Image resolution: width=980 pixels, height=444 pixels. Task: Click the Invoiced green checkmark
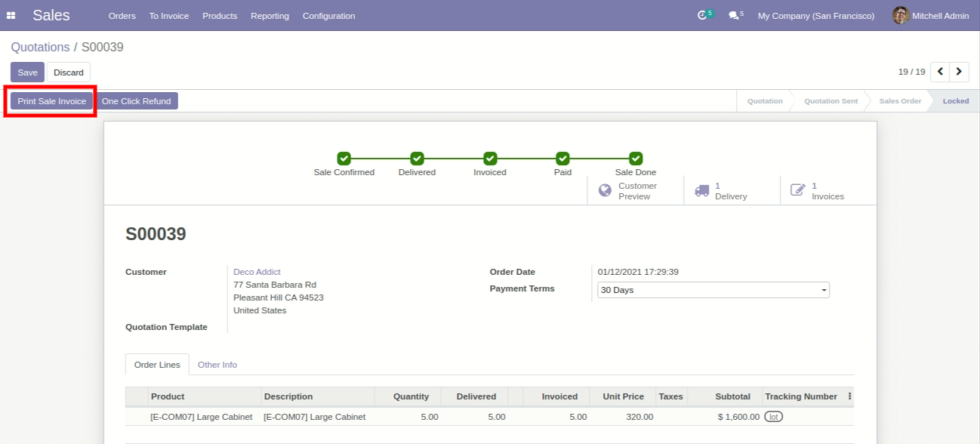pos(490,159)
